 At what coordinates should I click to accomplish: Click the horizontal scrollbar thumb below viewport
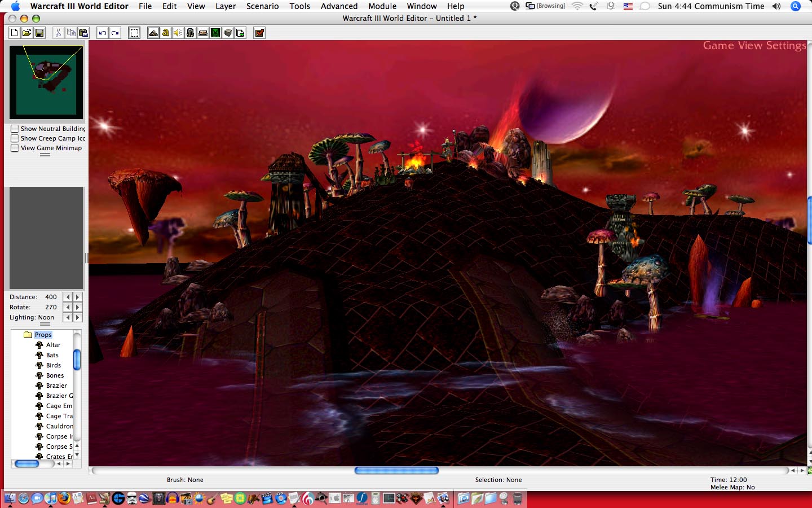point(396,470)
